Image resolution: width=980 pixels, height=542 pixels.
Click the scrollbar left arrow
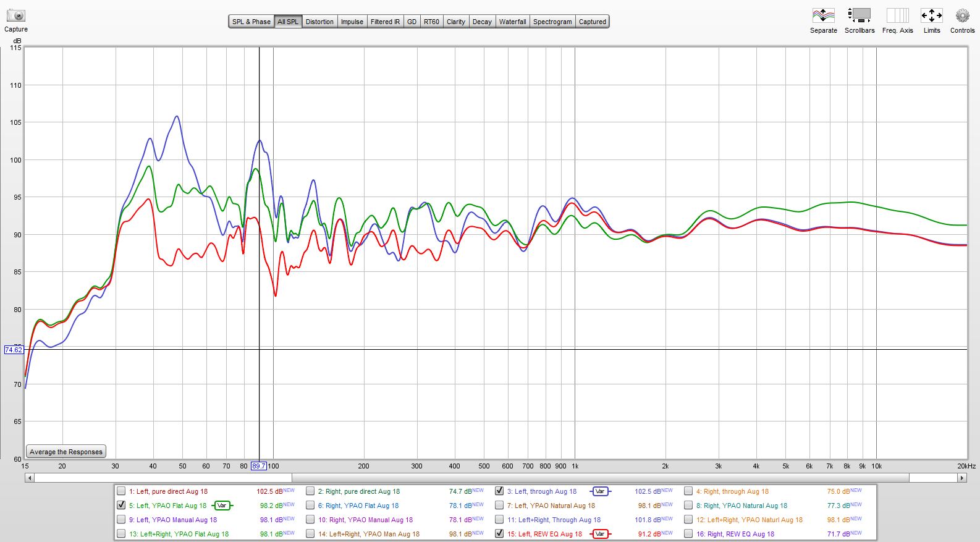[x=30, y=478]
